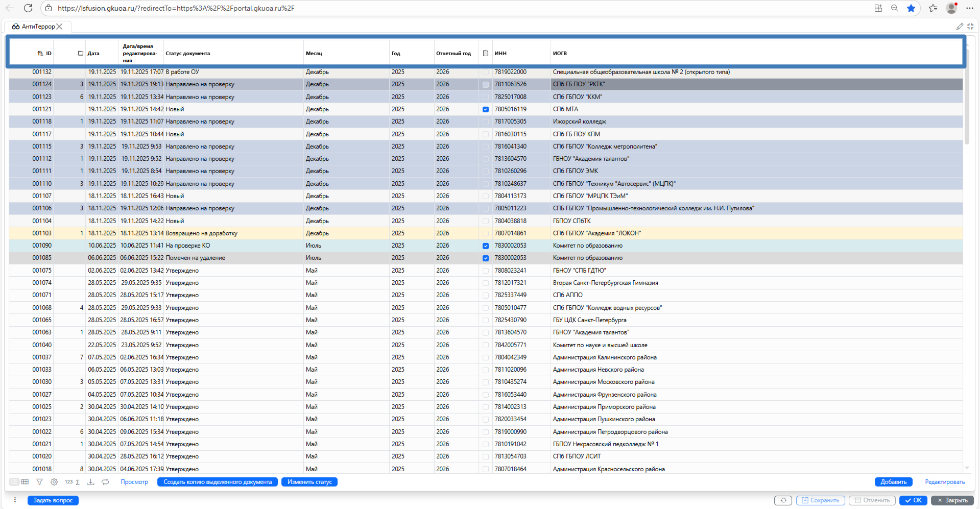980x509 pixels.
Task: Uncheck the checkbox in row 001121
Action: pos(485,109)
